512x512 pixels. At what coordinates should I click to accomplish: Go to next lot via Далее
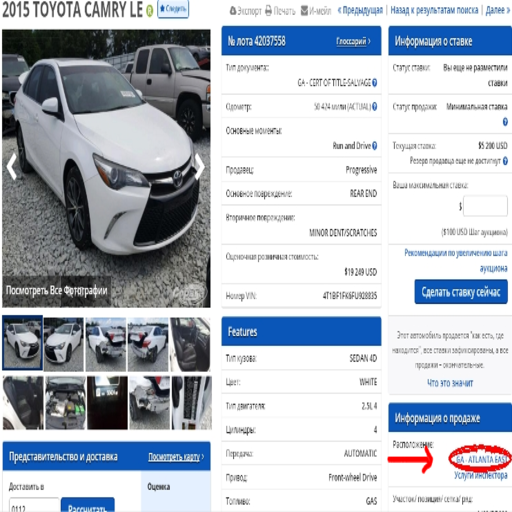pyautogui.click(x=497, y=10)
